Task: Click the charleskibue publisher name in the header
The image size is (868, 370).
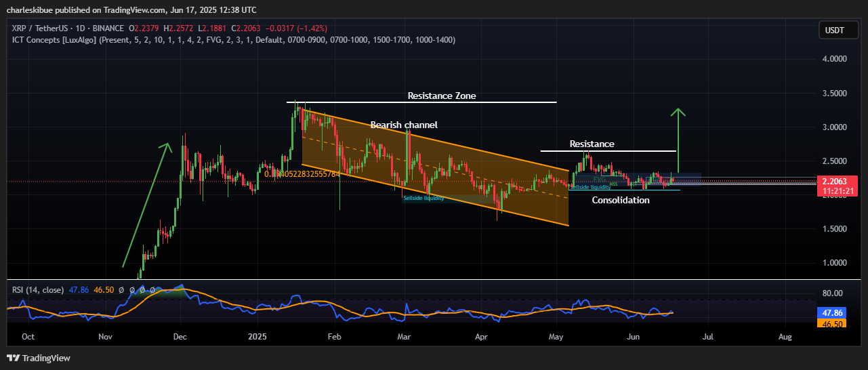Action: (x=30, y=9)
